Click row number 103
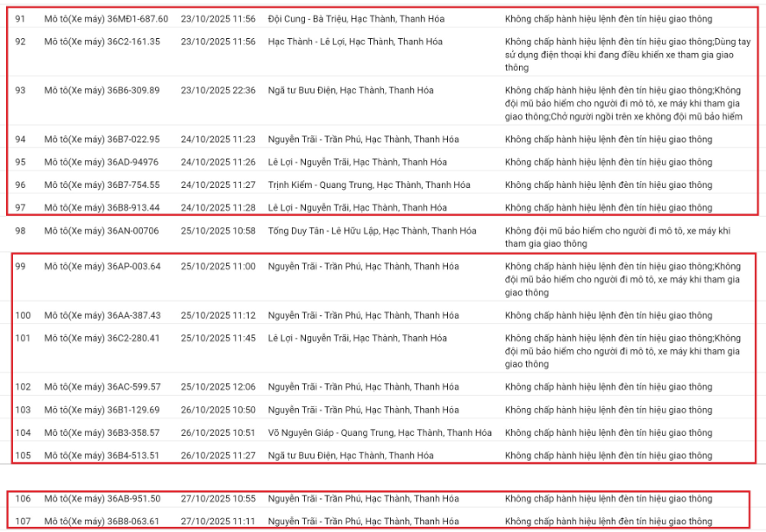Image resolution: width=766 pixels, height=532 pixels. [23, 410]
